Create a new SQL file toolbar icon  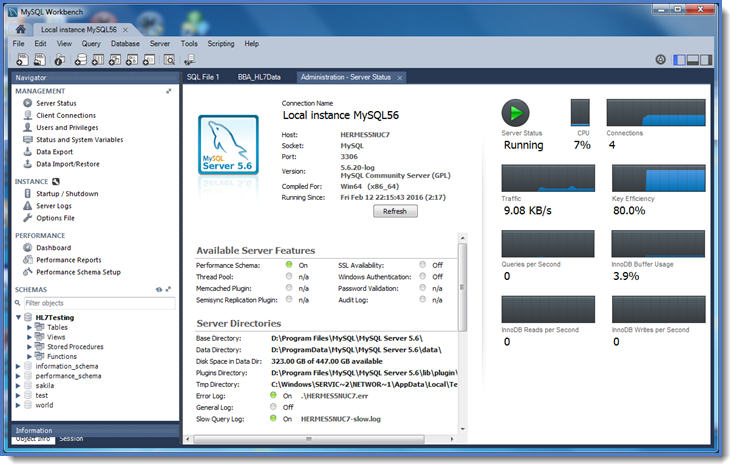click(23, 60)
